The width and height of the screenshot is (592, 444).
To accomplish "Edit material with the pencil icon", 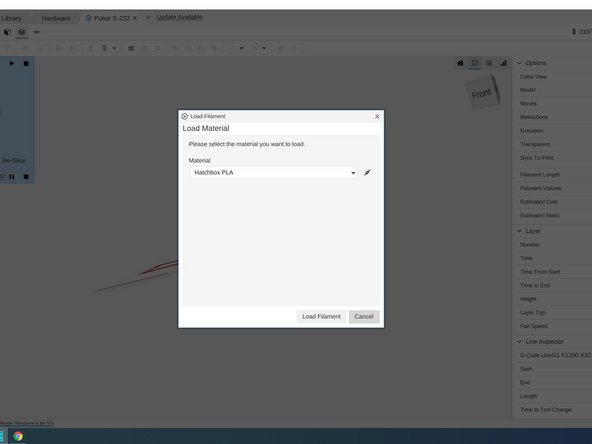I will (367, 173).
